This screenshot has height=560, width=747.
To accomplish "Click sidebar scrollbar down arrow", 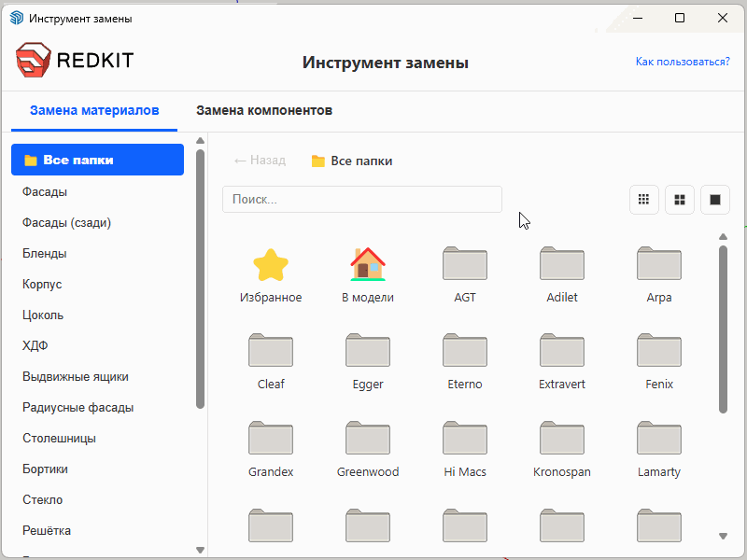I will click(x=200, y=550).
